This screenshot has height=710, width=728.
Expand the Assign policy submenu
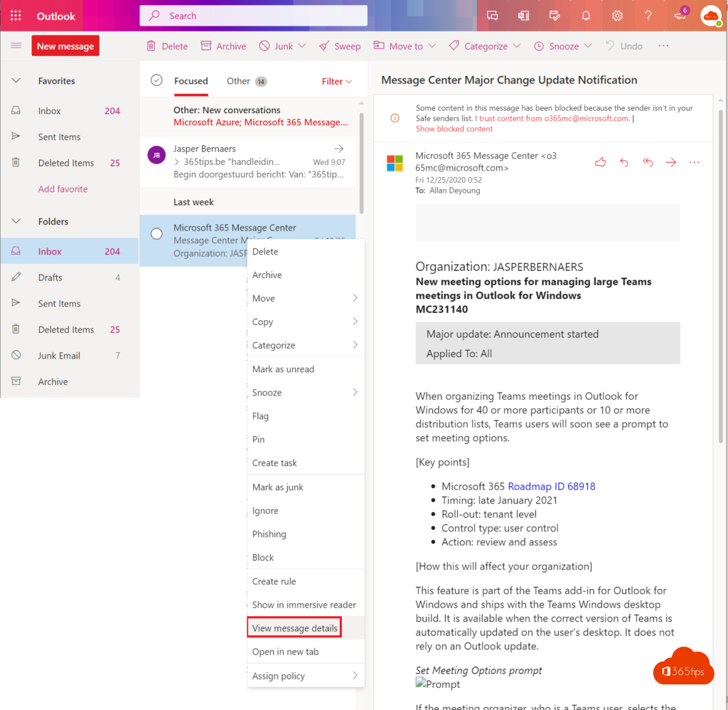(x=355, y=676)
